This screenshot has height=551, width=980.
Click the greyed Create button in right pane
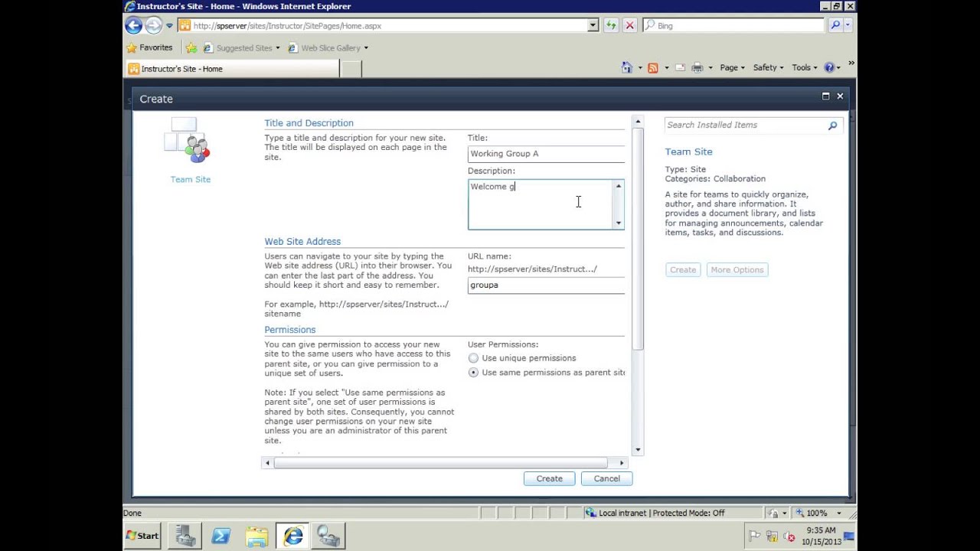(683, 269)
